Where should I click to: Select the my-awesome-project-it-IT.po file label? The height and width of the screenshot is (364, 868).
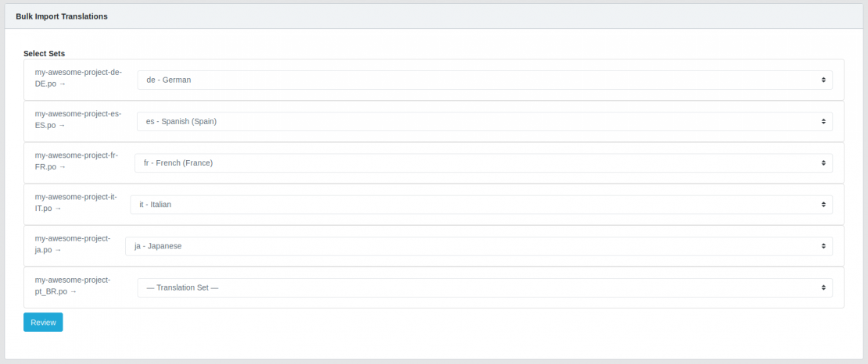(76, 202)
